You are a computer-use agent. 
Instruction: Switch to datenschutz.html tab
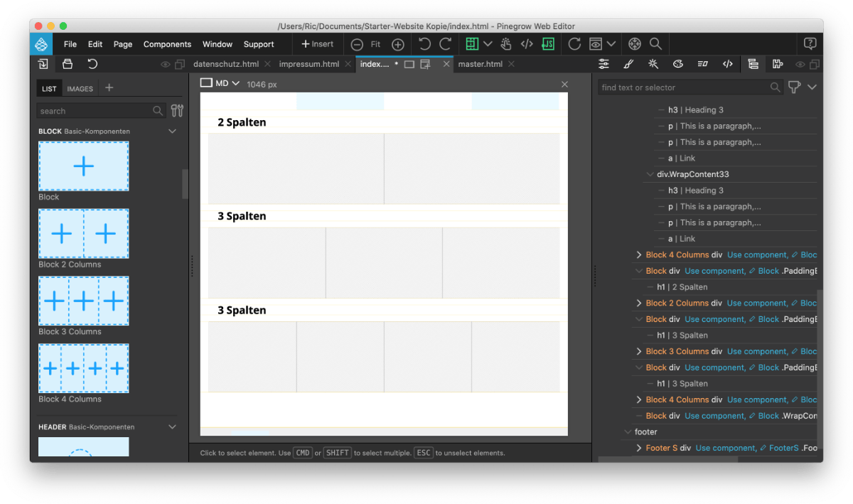click(x=226, y=64)
